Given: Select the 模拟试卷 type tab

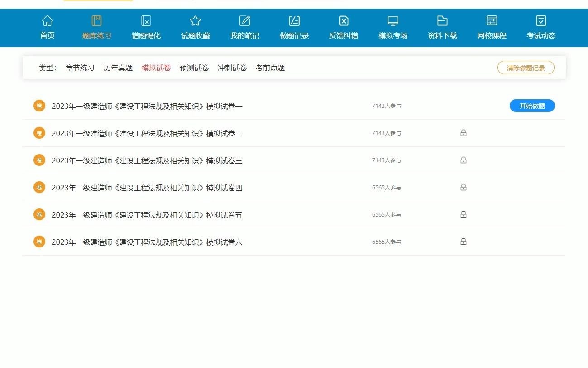Looking at the screenshot, I should click(156, 68).
